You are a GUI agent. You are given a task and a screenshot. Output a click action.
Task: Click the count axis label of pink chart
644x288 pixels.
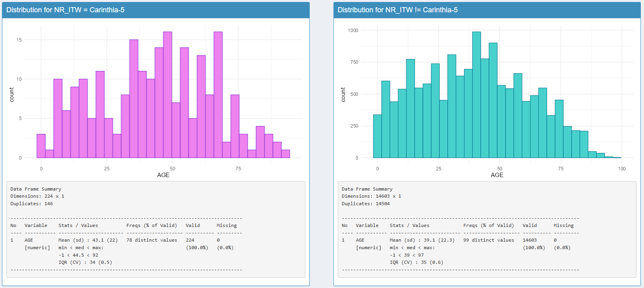(11, 95)
